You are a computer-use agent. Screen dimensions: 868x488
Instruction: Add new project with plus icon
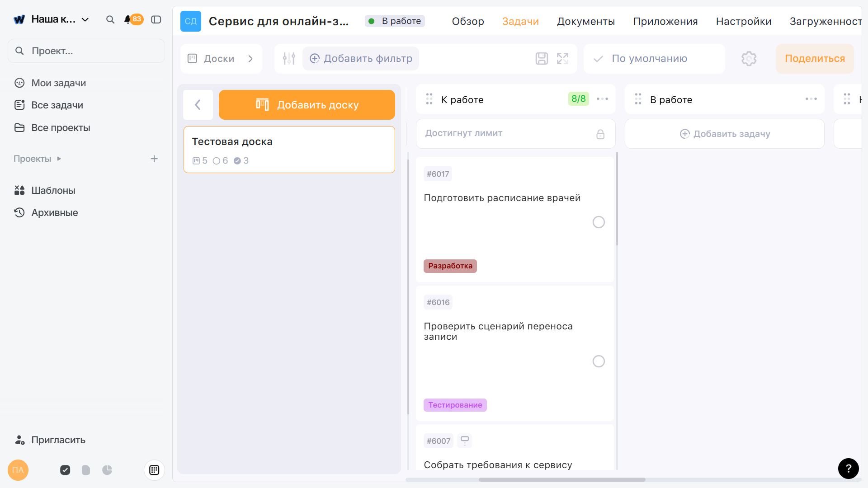pyautogui.click(x=154, y=159)
